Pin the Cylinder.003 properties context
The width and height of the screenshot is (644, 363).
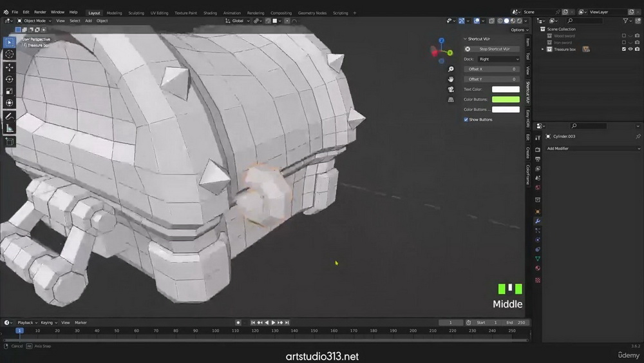tap(638, 137)
